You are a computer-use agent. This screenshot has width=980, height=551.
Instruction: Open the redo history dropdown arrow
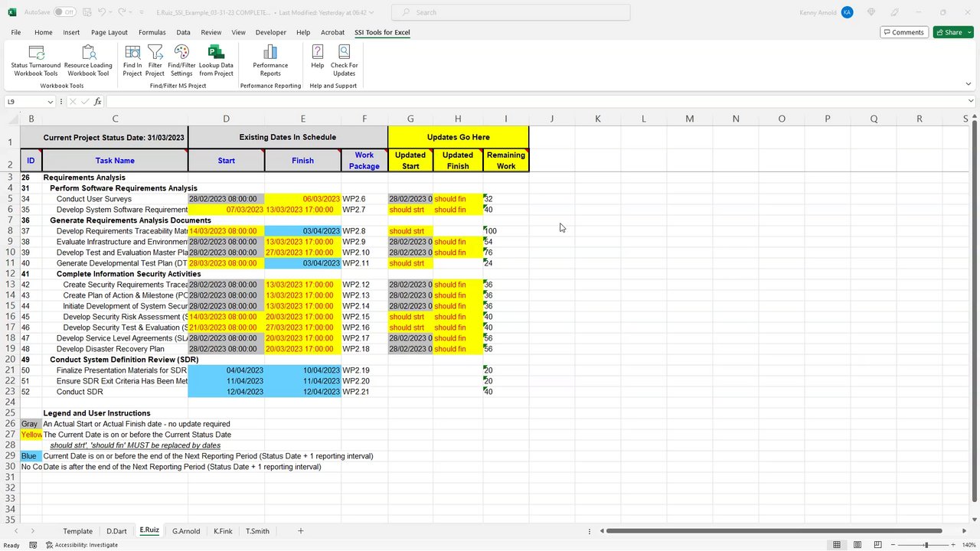[x=131, y=12]
